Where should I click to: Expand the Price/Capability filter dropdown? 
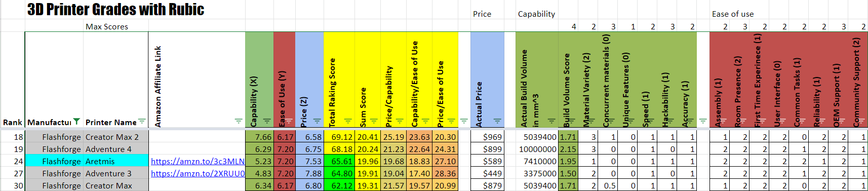click(x=400, y=122)
